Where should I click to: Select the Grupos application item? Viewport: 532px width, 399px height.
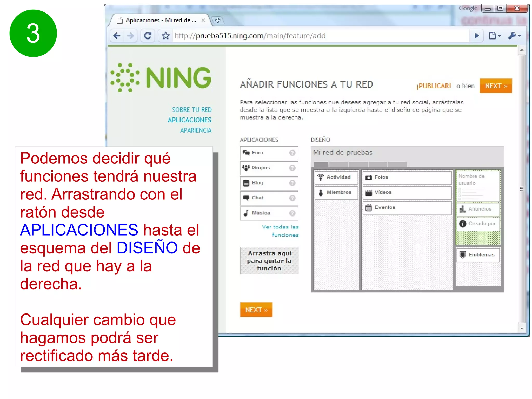(x=269, y=168)
